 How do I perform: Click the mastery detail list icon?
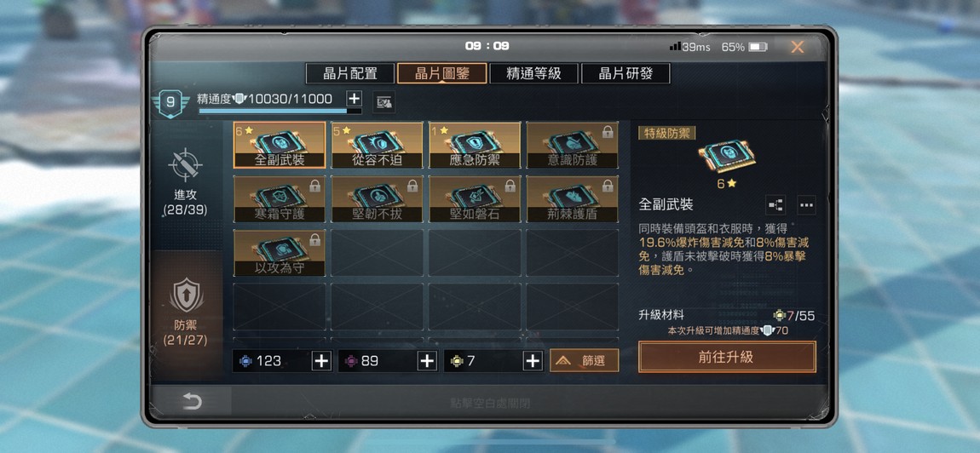tap(383, 101)
